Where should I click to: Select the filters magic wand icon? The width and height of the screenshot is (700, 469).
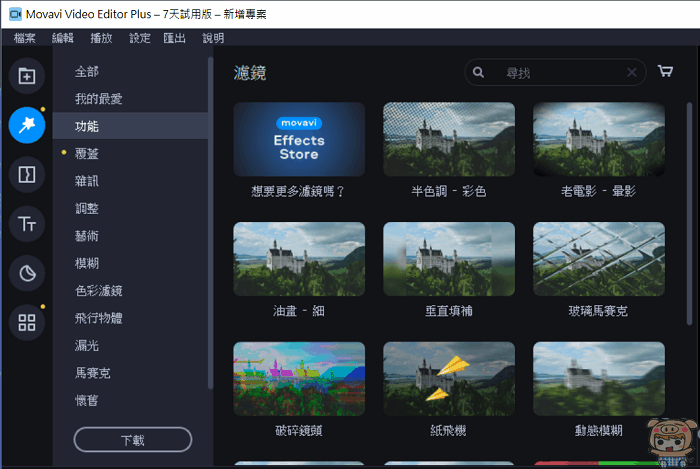pyautogui.click(x=27, y=125)
